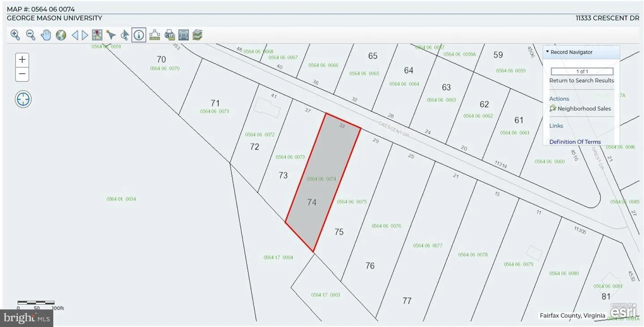Open Definition Of Terms
This screenshot has width=644, height=327.
pos(575,142)
